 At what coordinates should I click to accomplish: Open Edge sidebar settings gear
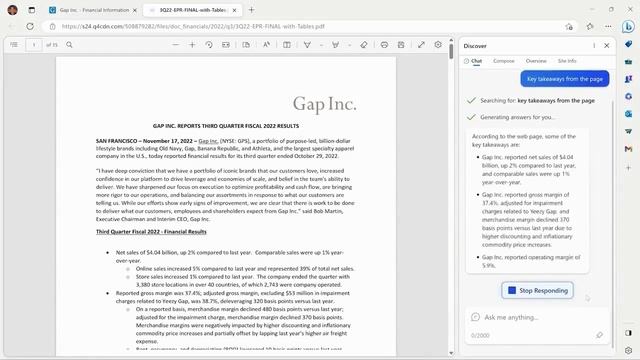coord(629,350)
